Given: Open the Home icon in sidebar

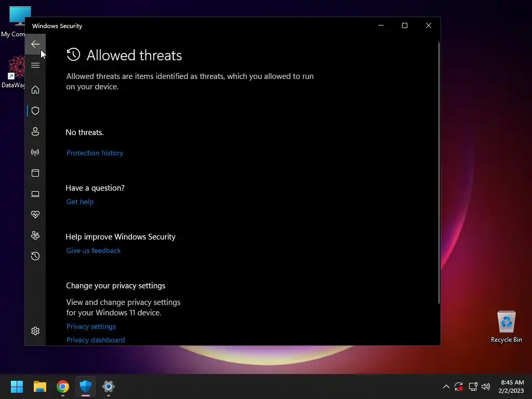Looking at the screenshot, I should point(35,90).
